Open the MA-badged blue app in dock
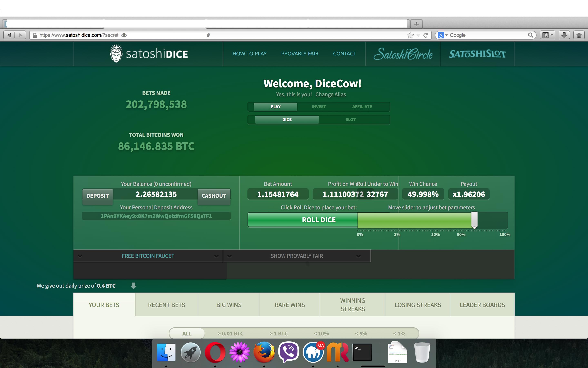The width and height of the screenshot is (588, 368). (x=313, y=352)
